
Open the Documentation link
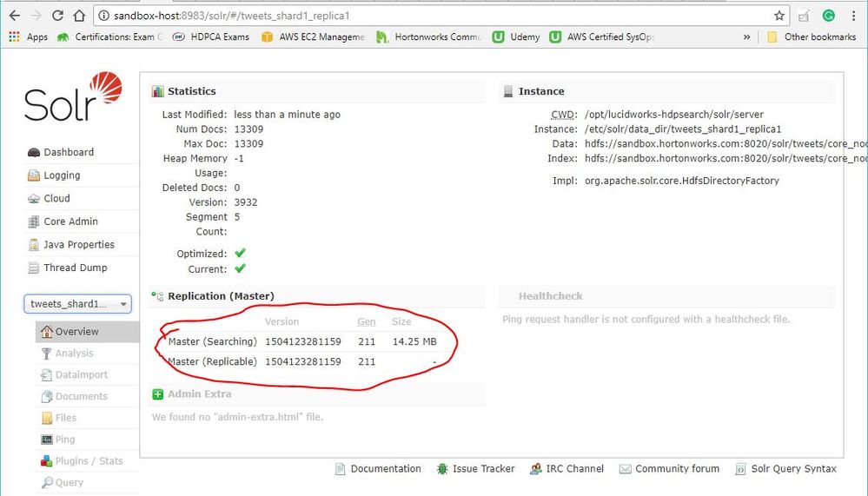click(x=385, y=469)
